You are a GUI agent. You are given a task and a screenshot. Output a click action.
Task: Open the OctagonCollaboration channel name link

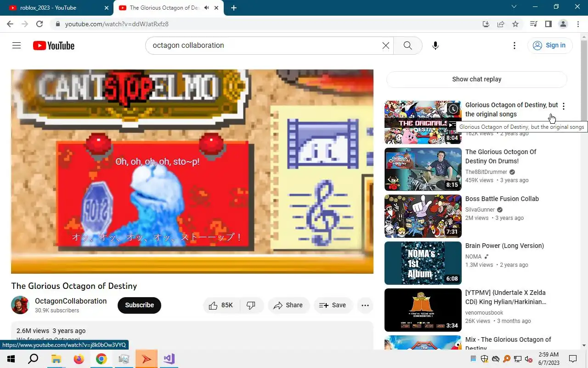click(x=71, y=301)
